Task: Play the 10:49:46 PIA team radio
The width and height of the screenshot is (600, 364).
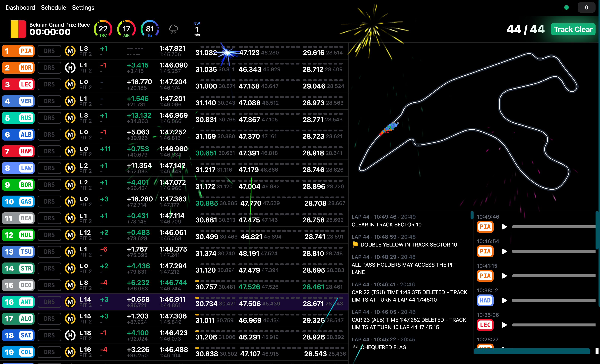Action: [x=504, y=227]
